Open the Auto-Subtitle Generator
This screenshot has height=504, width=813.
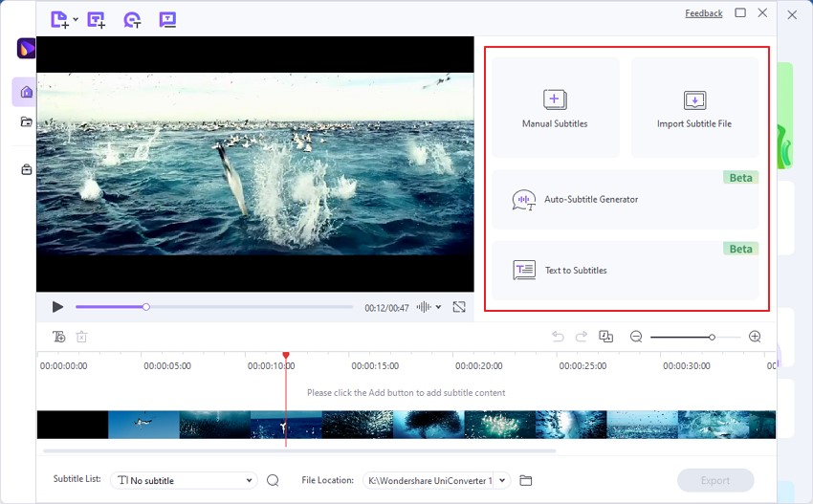pyautogui.click(x=625, y=200)
